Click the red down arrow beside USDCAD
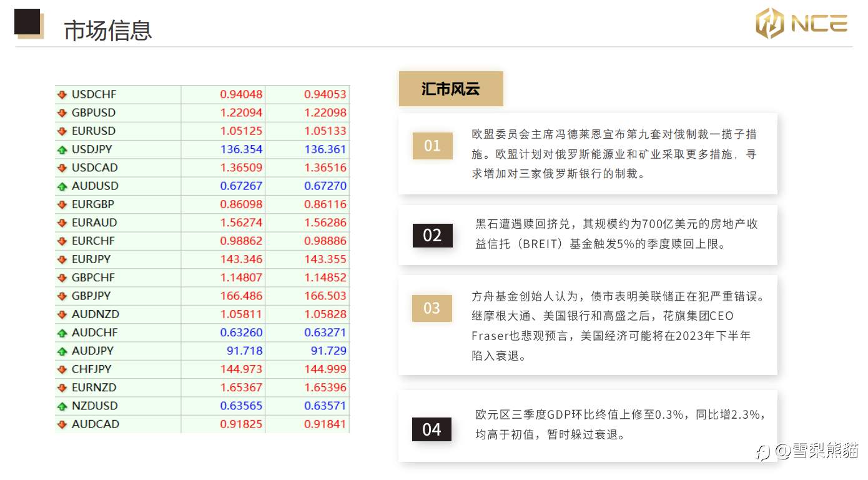Screen dimensions: 868x480 (62, 167)
